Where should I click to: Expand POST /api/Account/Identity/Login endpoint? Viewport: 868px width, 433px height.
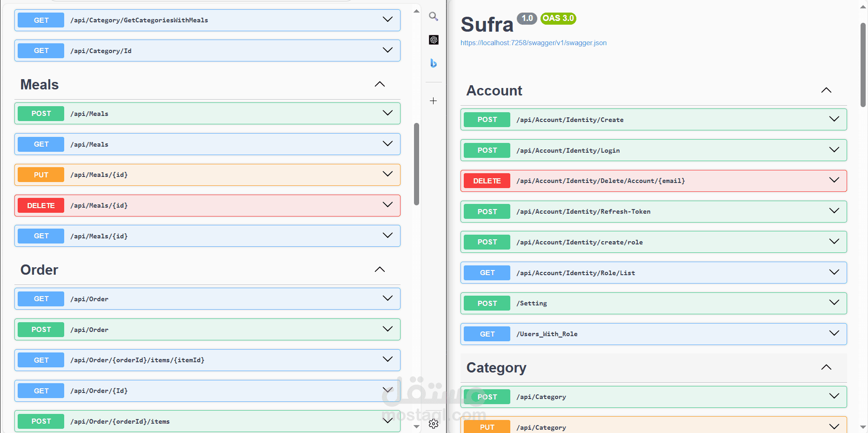[x=834, y=150]
